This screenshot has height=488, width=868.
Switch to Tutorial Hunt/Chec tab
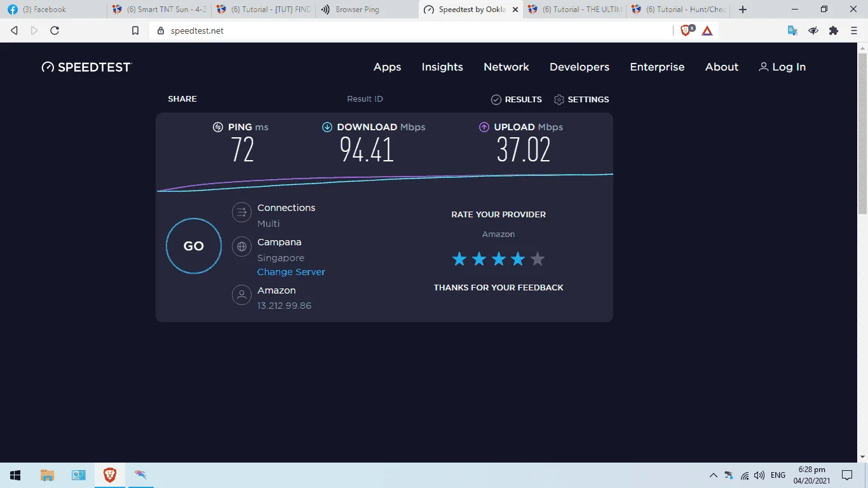point(678,10)
